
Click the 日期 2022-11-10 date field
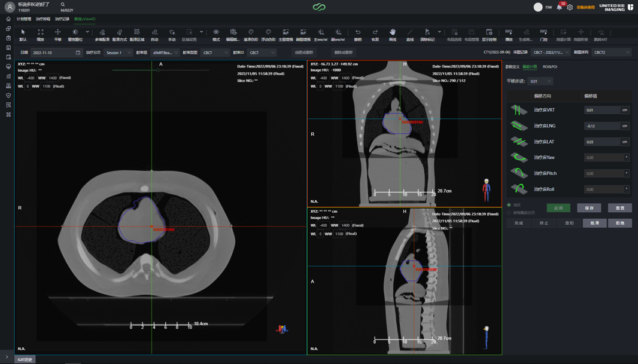56,53
